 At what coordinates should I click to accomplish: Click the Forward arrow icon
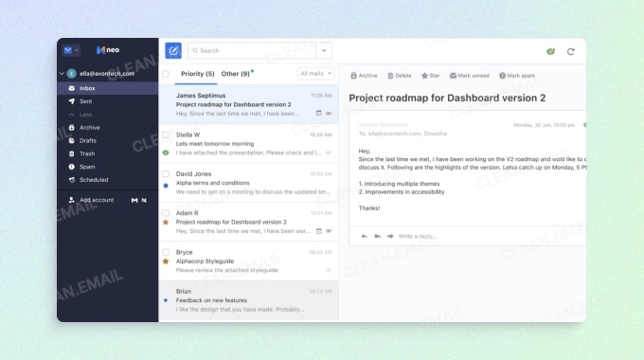(390, 236)
